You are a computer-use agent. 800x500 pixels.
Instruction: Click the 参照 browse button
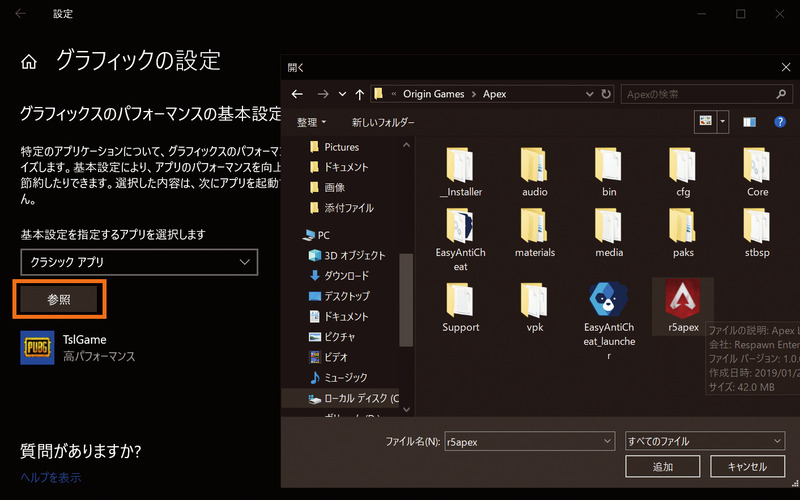59,299
